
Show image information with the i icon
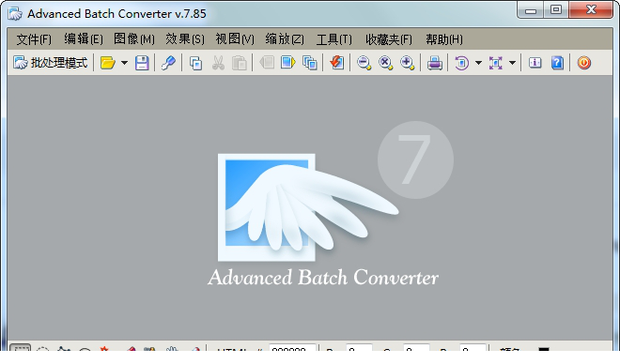pos(535,63)
